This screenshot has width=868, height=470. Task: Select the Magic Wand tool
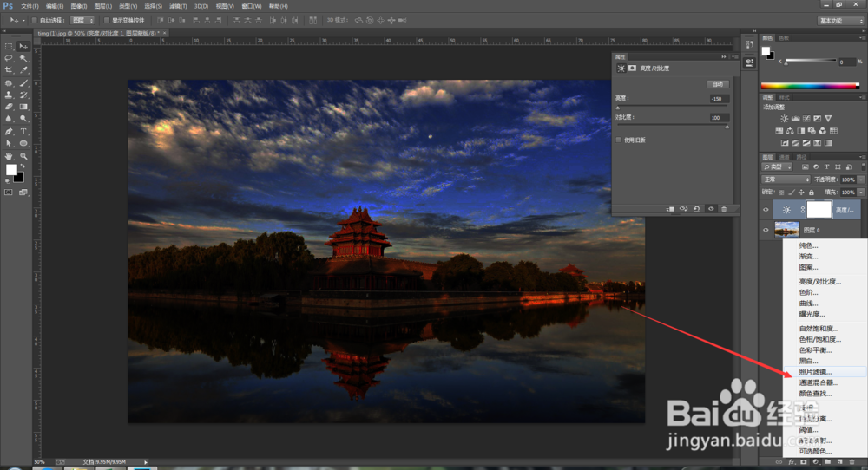click(x=23, y=58)
